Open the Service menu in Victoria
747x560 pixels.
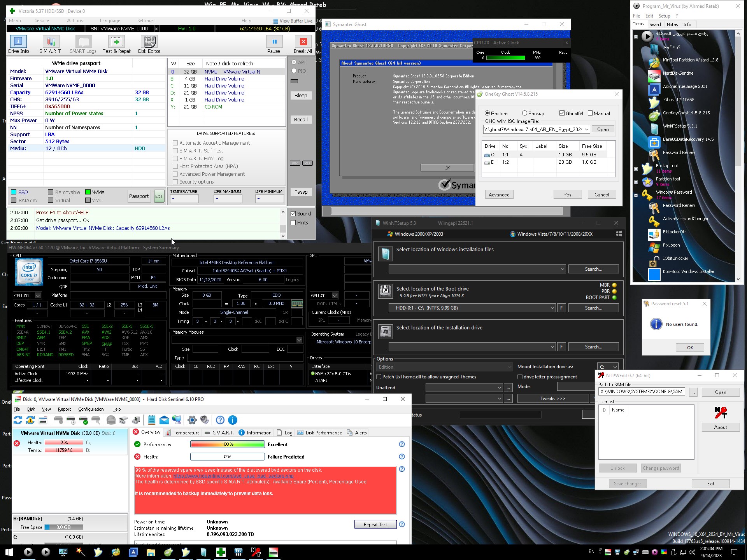pos(42,21)
